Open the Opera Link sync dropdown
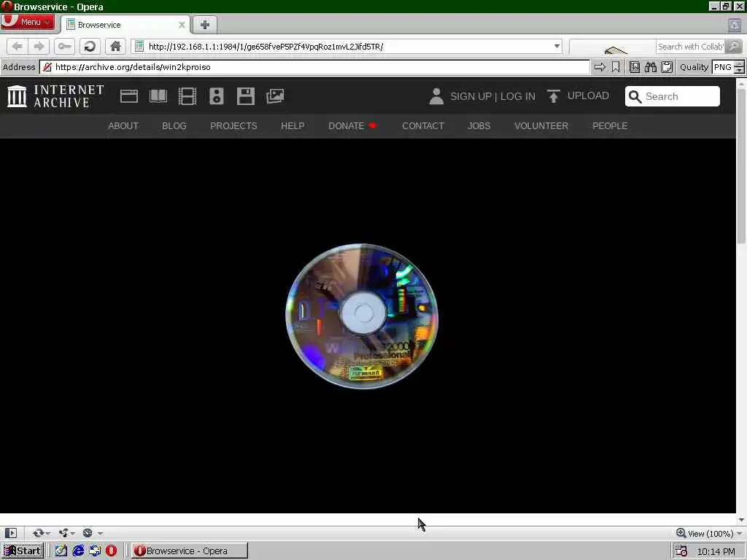Image resolution: width=747 pixels, height=560 pixels. point(41,533)
